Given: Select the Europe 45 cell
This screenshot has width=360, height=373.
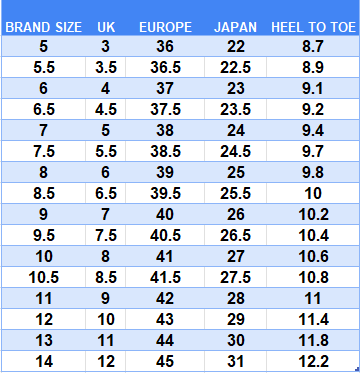Looking at the screenshot, I should (x=165, y=361).
